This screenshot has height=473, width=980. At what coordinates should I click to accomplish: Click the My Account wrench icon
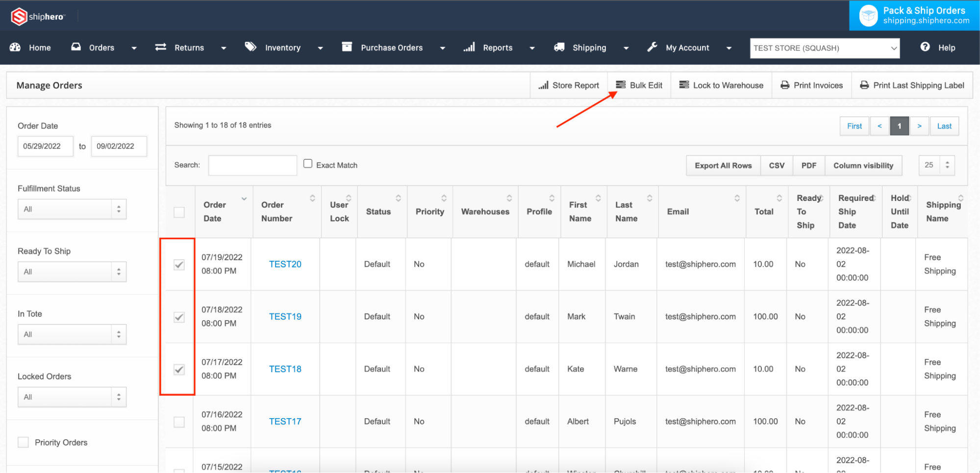(652, 47)
